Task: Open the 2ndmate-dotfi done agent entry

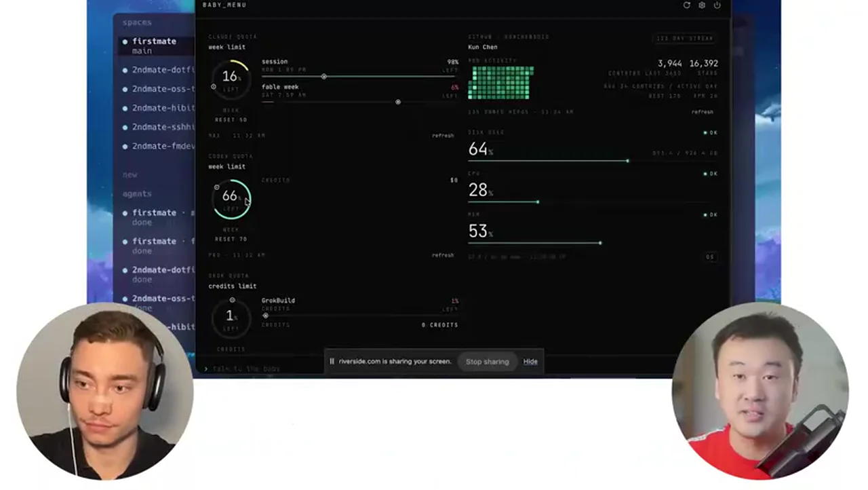Action: pyautogui.click(x=158, y=274)
